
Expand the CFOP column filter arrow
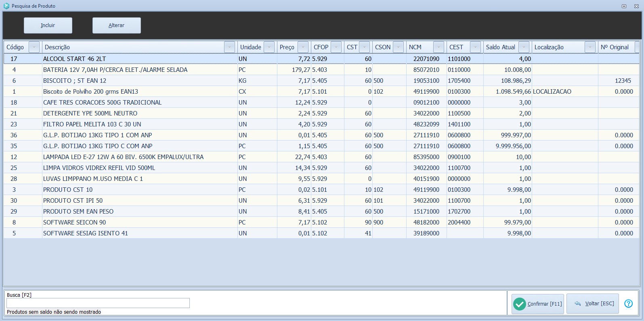pyautogui.click(x=336, y=47)
